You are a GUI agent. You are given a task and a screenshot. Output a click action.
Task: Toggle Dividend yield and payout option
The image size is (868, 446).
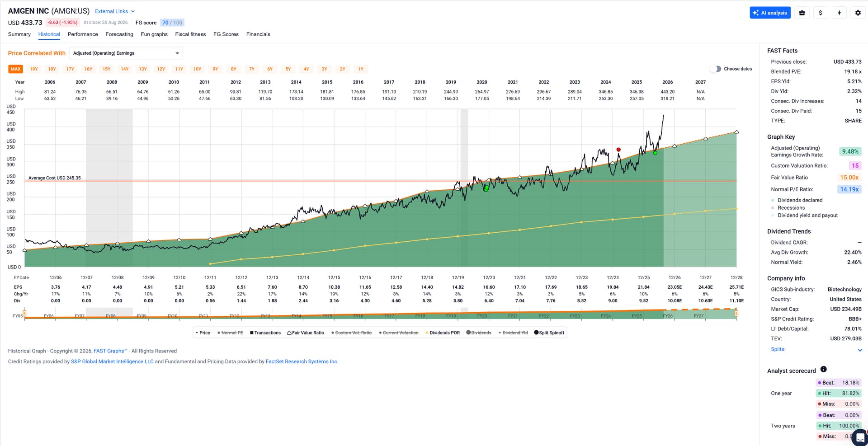pos(805,216)
